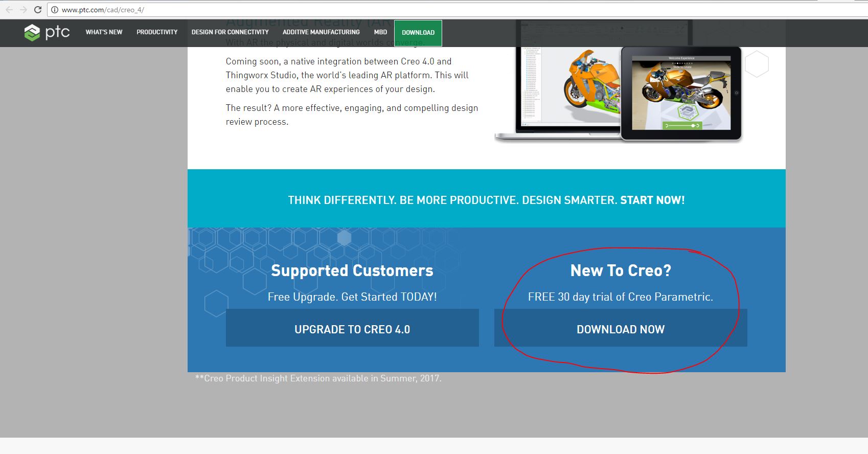Click the New To Creo? heading
Screen dimensions: 868x454
[x=621, y=270]
